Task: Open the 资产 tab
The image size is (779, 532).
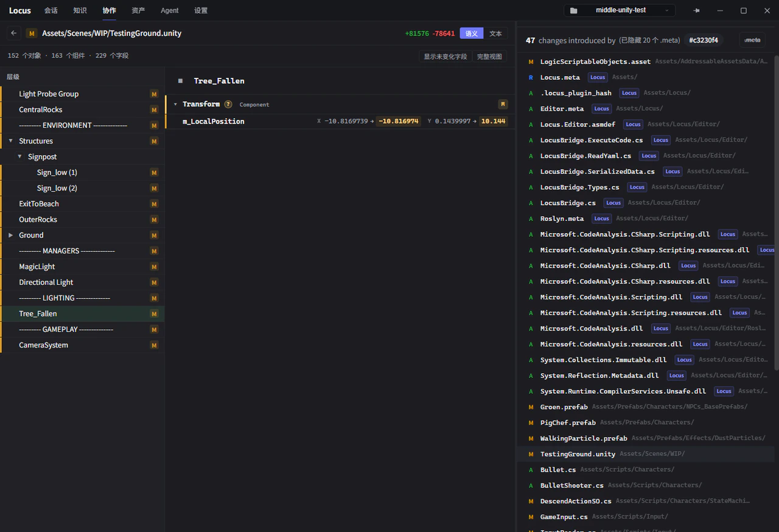Action: (x=138, y=10)
